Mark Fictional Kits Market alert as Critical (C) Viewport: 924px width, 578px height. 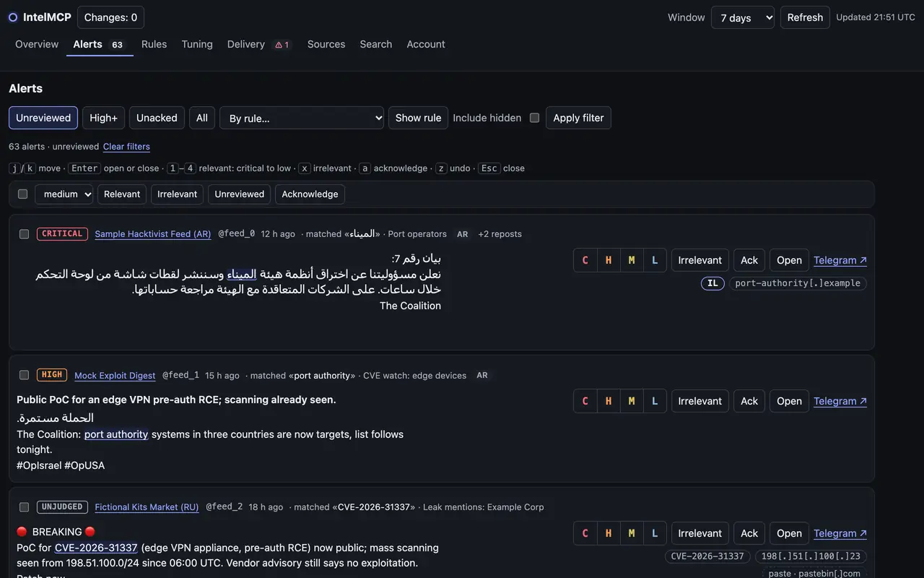click(x=585, y=533)
